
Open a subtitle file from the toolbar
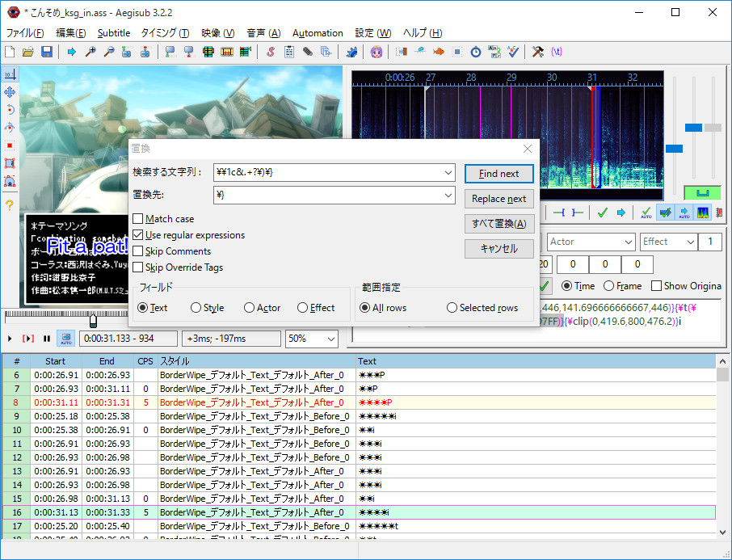pos(28,52)
